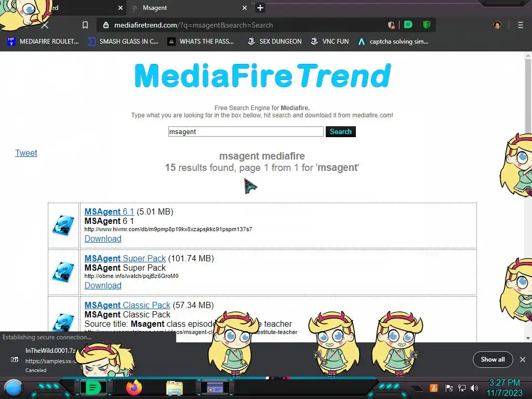Open a new browser tab
Image resolution: width=532 pixels, height=399 pixels.
260,8
